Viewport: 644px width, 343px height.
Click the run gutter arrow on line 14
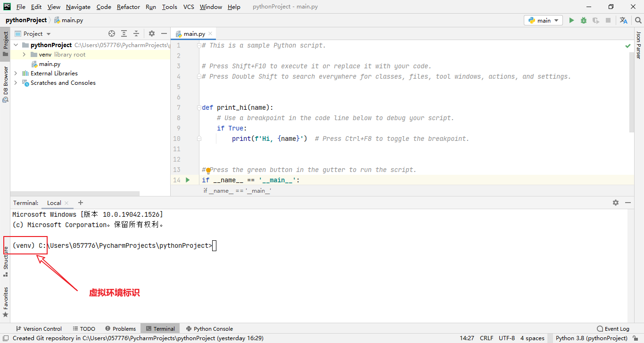point(188,180)
